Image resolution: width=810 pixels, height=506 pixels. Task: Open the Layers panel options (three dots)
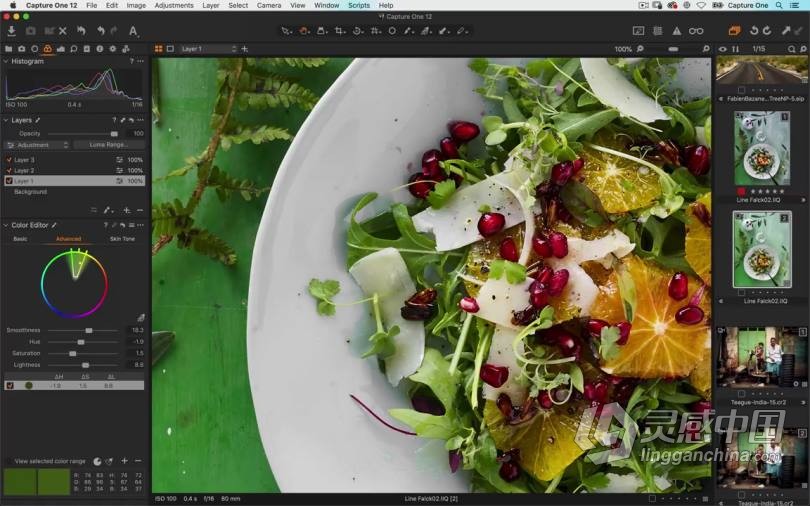[x=141, y=120]
